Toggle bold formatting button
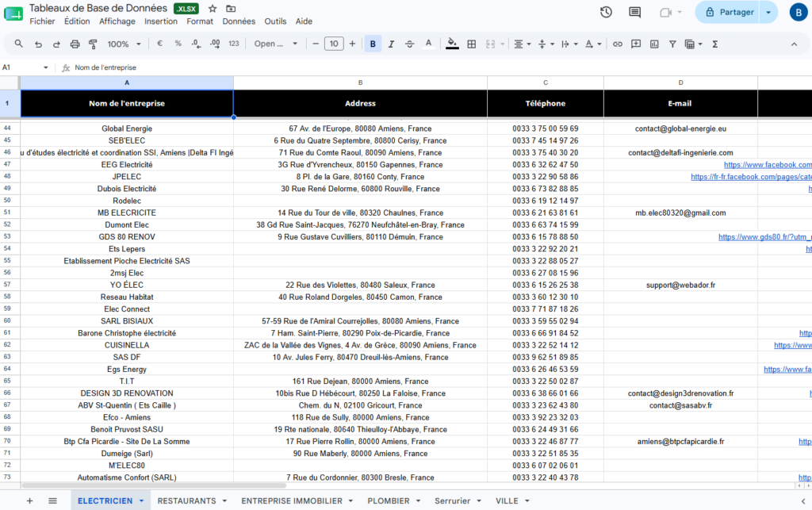The width and height of the screenshot is (812, 510). click(x=373, y=44)
